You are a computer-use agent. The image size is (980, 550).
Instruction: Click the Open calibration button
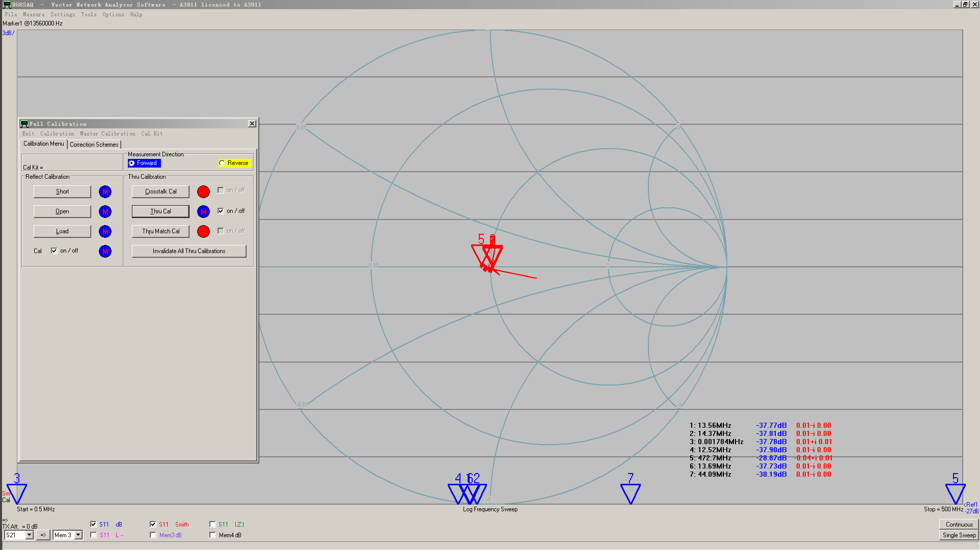pyautogui.click(x=62, y=211)
